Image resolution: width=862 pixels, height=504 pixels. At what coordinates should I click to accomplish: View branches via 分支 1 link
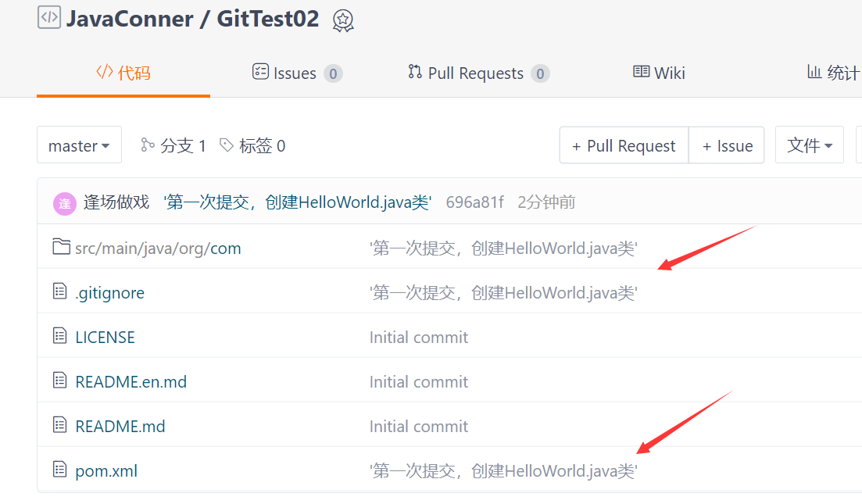pyautogui.click(x=173, y=145)
